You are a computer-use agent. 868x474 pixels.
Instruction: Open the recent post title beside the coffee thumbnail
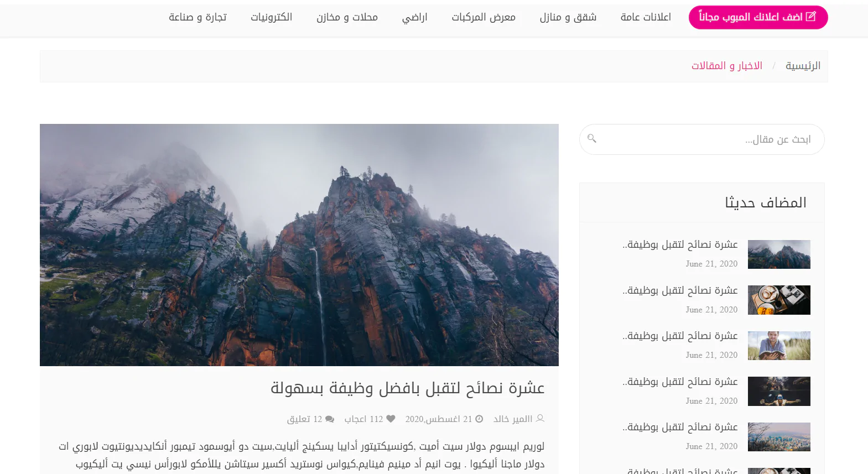pos(680,290)
